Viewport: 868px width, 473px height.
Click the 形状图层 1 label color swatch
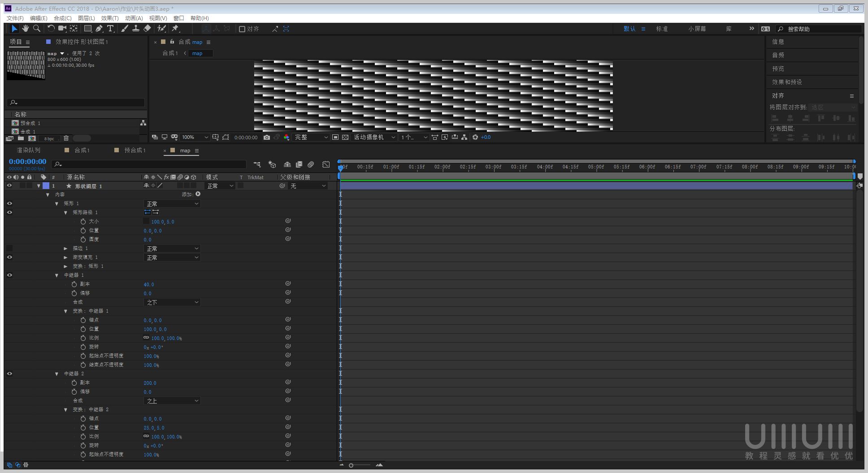(x=46, y=185)
